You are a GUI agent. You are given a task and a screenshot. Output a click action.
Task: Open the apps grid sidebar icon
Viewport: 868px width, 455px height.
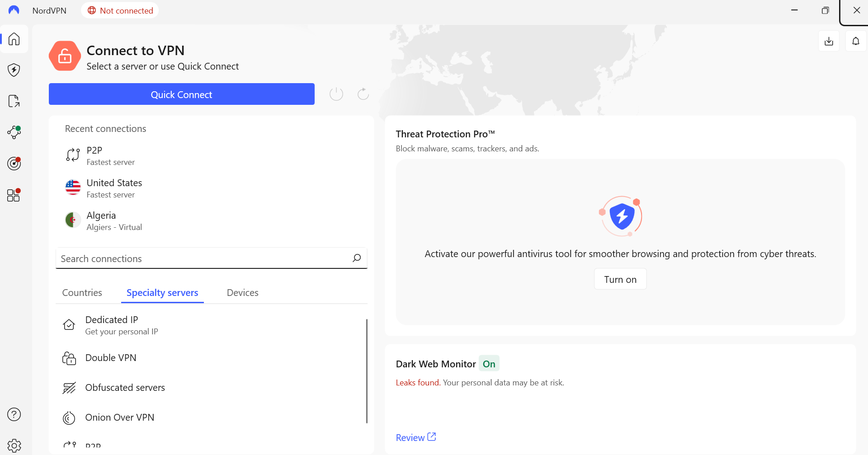point(14,195)
